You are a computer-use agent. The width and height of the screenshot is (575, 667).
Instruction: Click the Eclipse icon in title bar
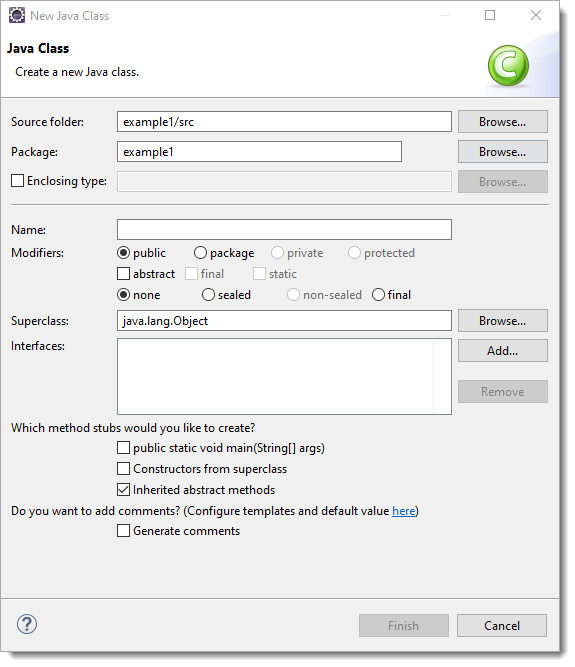[17, 15]
